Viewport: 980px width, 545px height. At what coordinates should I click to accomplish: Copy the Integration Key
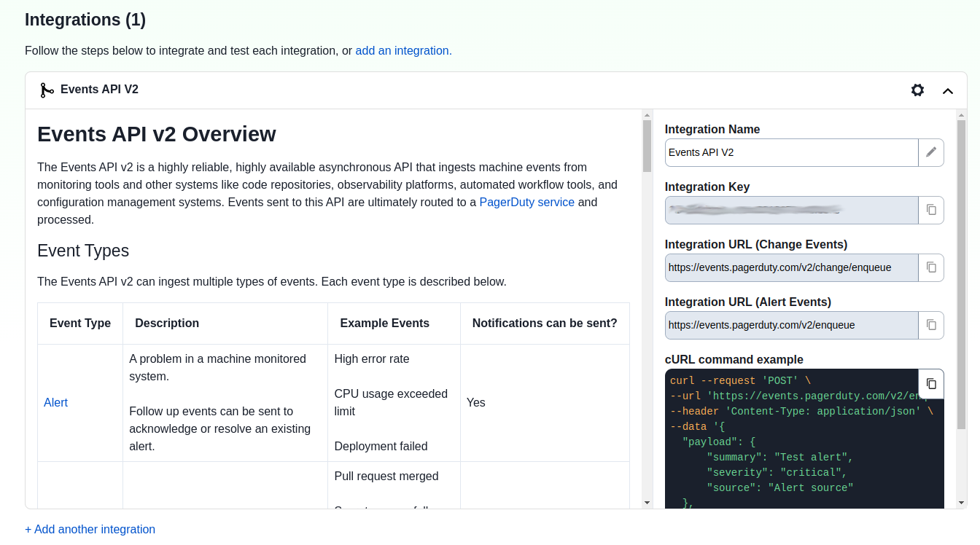point(931,210)
